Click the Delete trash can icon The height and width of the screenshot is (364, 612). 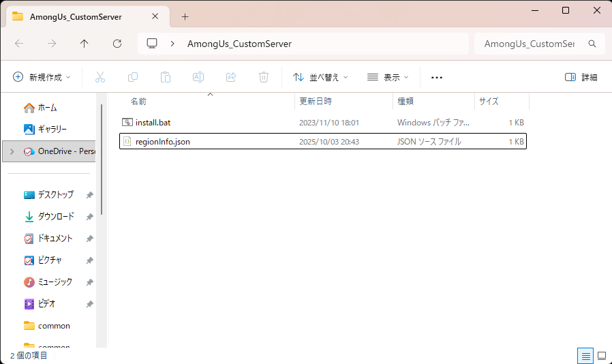(x=264, y=77)
